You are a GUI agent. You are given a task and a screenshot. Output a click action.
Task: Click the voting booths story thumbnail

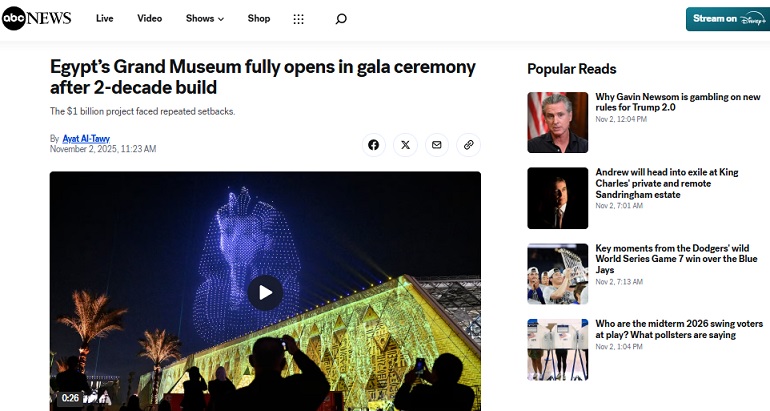pos(557,350)
